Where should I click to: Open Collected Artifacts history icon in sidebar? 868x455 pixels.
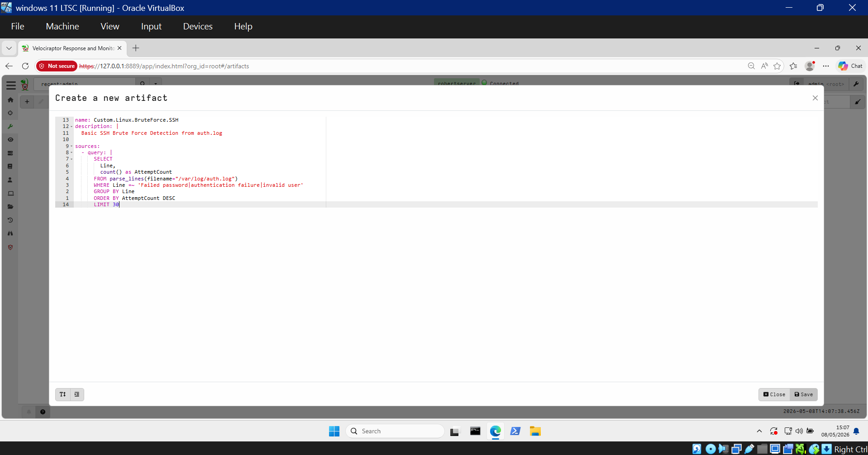pyautogui.click(x=10, y=220)
